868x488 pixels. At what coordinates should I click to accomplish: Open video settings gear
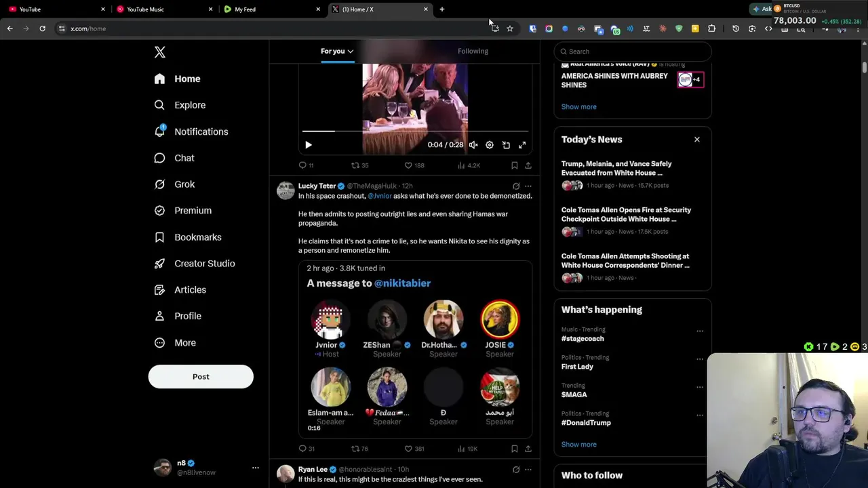point(490,145)
